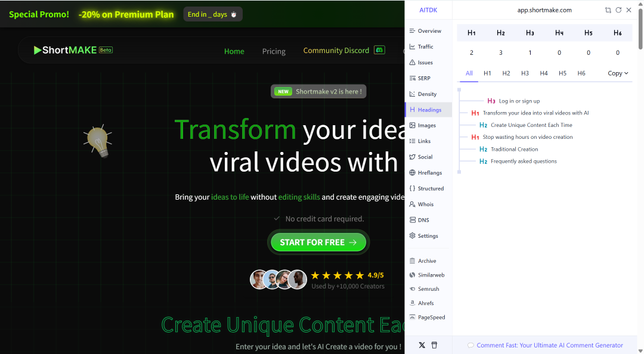The height and width of the screenshot is (354, 644).
Task: Select 'Create Unique Content Each Time' heading row
Action: pos(526,125)
